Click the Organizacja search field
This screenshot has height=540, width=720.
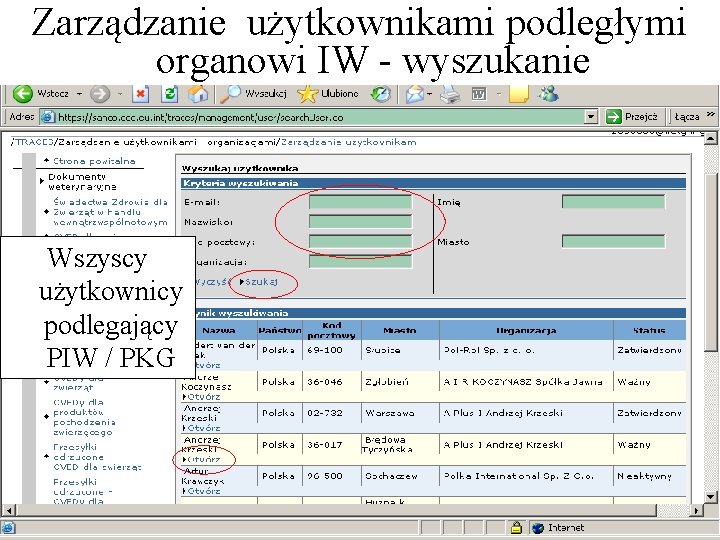pos(360,262)
